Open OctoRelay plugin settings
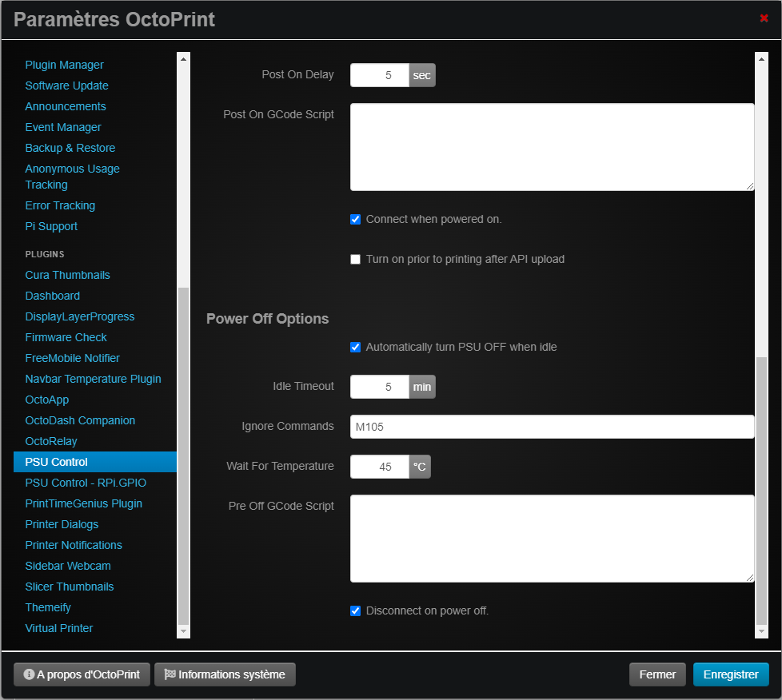Screen dimensions: 782x700 point(51,441)
